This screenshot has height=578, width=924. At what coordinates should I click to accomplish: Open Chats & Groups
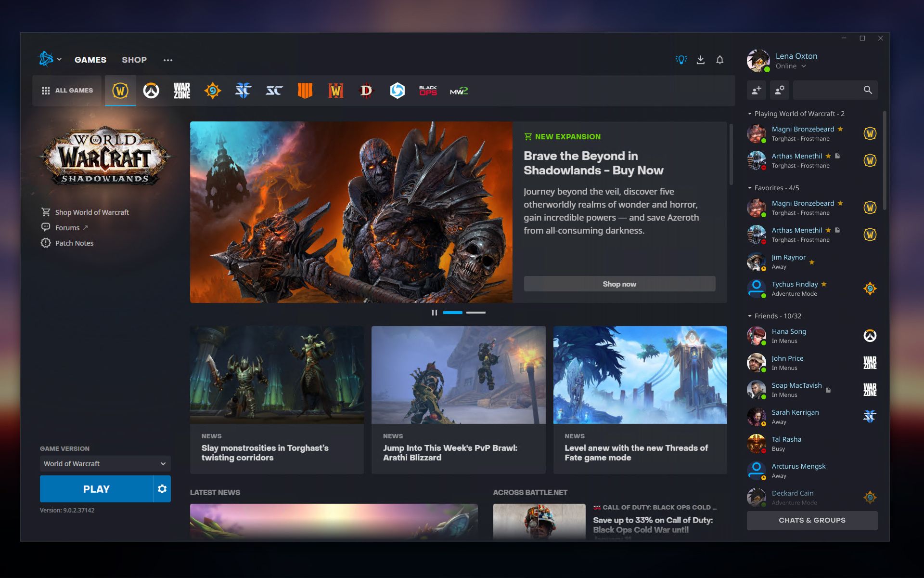(812, 520)
